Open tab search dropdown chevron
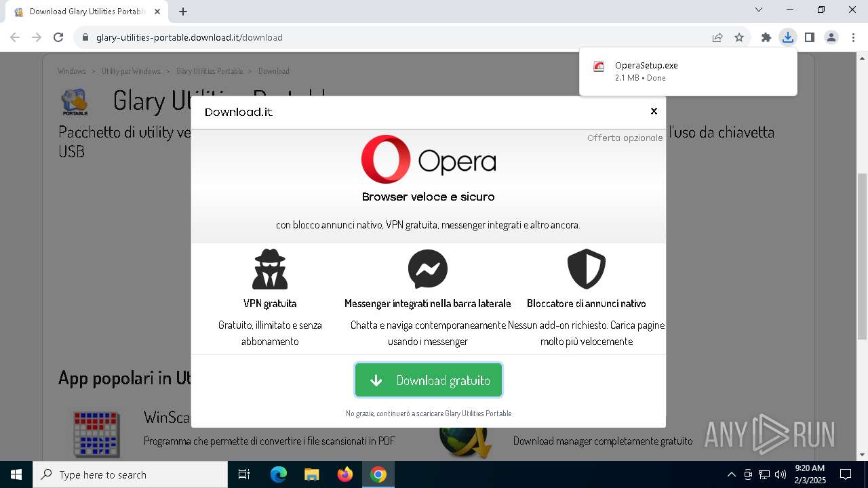 click(759, 9)
